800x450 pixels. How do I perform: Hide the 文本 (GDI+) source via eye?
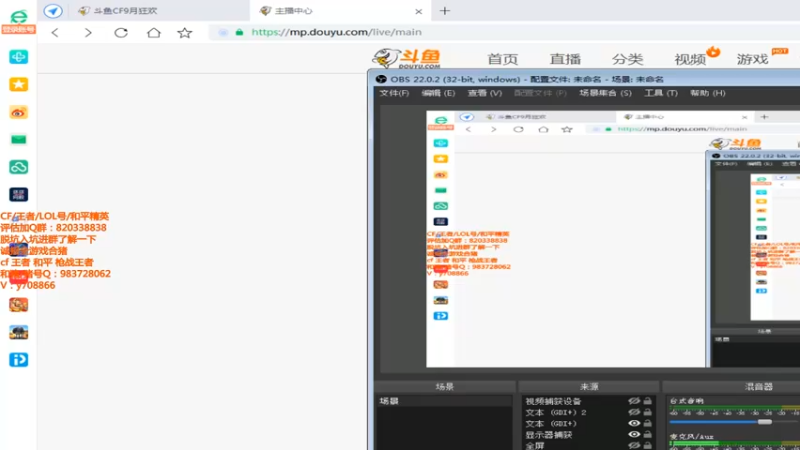(634, 423)
